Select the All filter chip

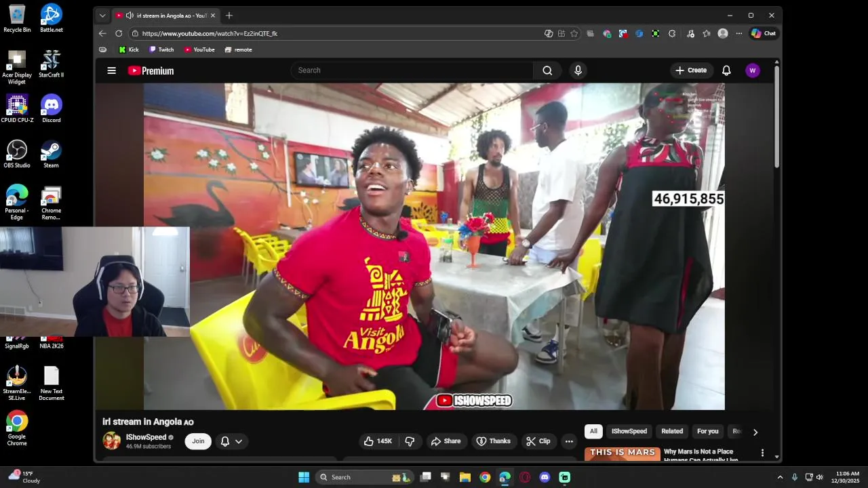[593, 431]
